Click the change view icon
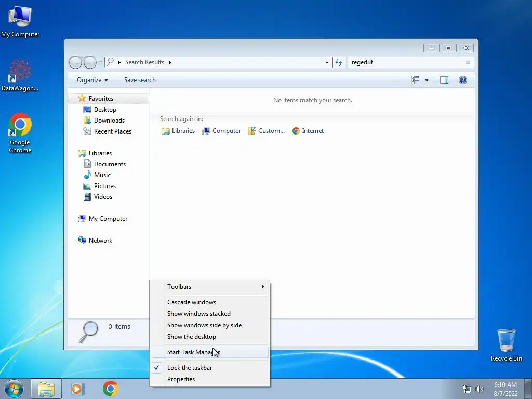532x399 pixels. click(415, 80)
